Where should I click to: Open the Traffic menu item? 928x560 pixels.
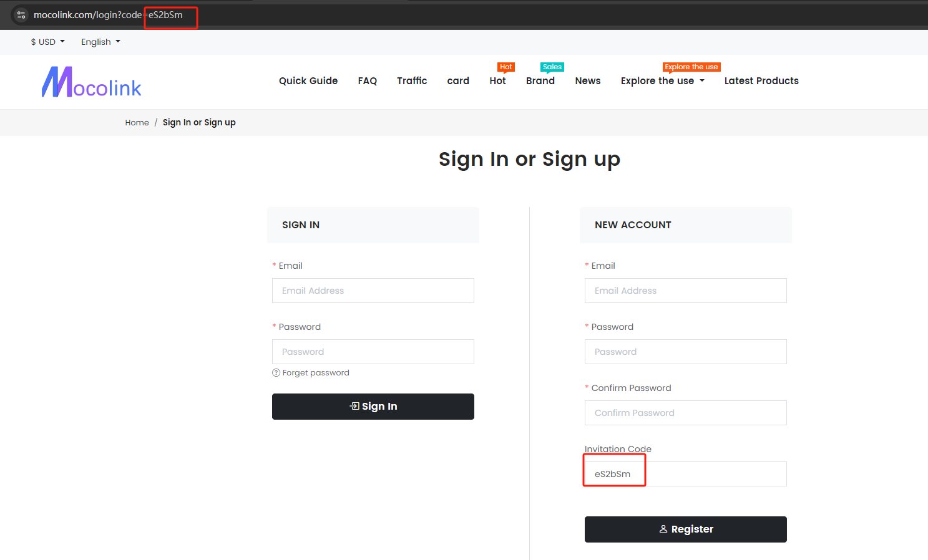412,81
